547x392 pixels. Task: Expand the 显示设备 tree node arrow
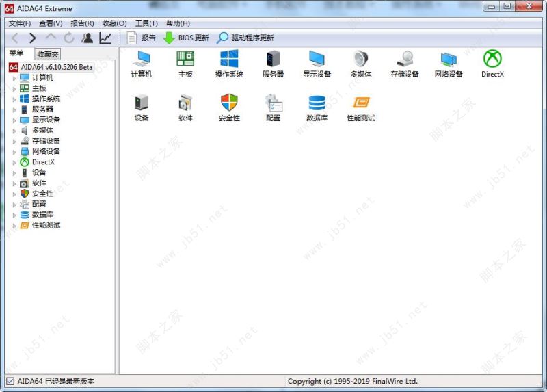pyautogui.click(x=14, y=120)
